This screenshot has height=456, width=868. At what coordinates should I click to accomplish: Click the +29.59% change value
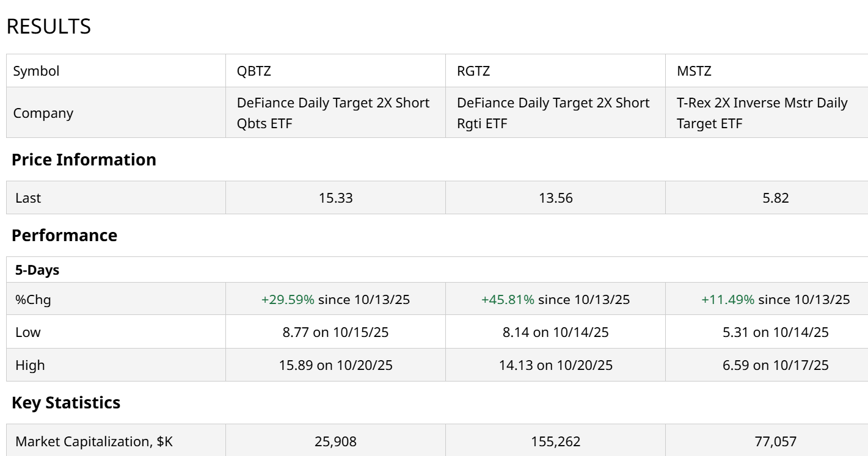288,299
